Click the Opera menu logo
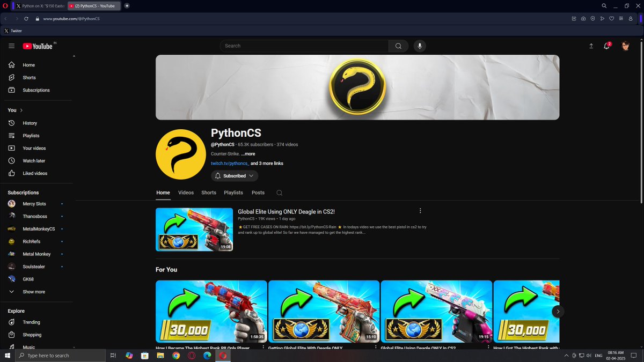The image size is (644, 362). pos(5,6)
